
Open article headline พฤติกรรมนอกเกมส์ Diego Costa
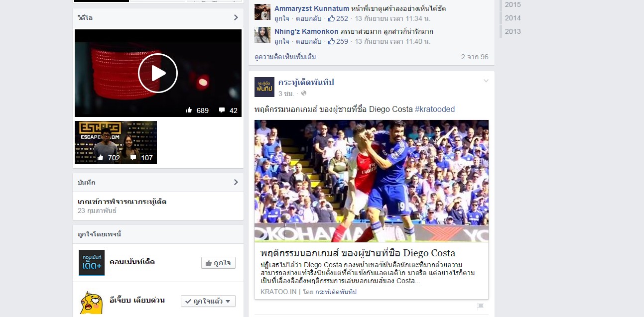click(x=358, y=253)
